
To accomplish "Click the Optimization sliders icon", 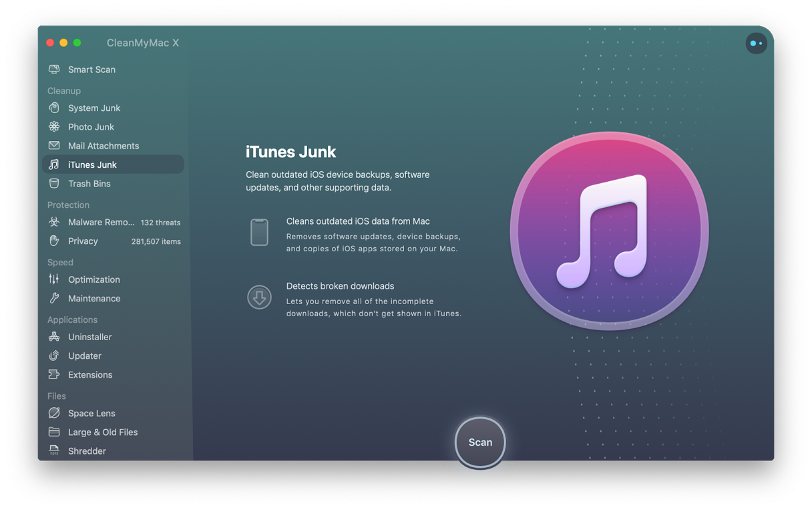I will (54, 279).
